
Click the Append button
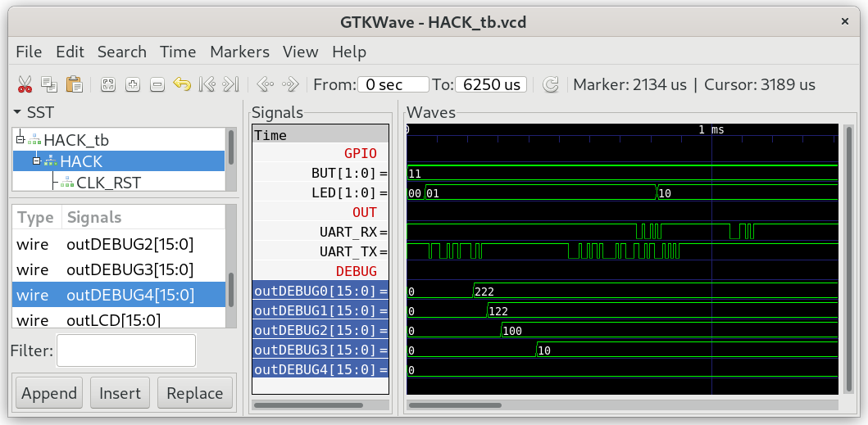tap(49, 393)
